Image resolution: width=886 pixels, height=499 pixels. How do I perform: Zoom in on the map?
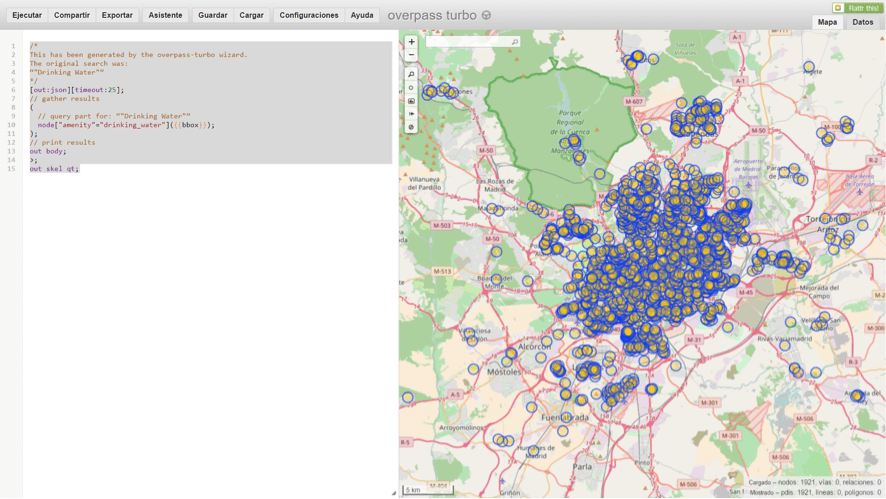(x=411, y=42)
